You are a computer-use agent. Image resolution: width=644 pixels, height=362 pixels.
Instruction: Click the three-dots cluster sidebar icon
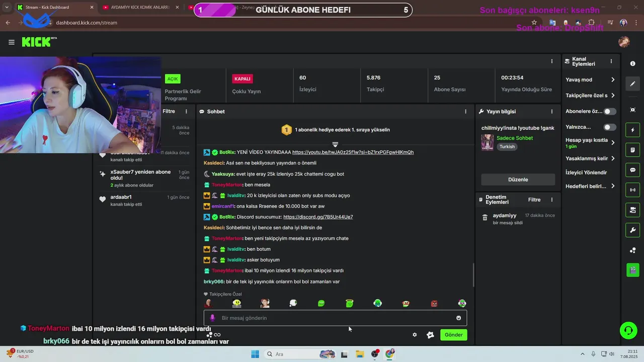tap(632, 250)
